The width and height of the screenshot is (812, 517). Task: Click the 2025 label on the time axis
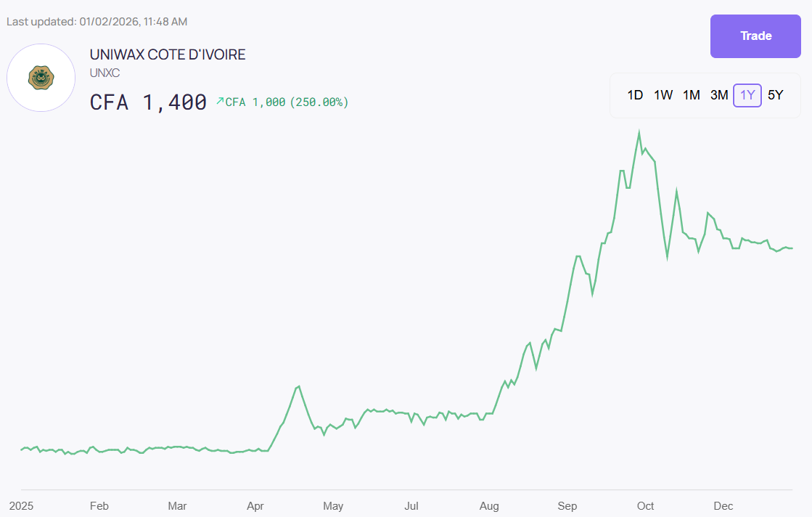22,506
